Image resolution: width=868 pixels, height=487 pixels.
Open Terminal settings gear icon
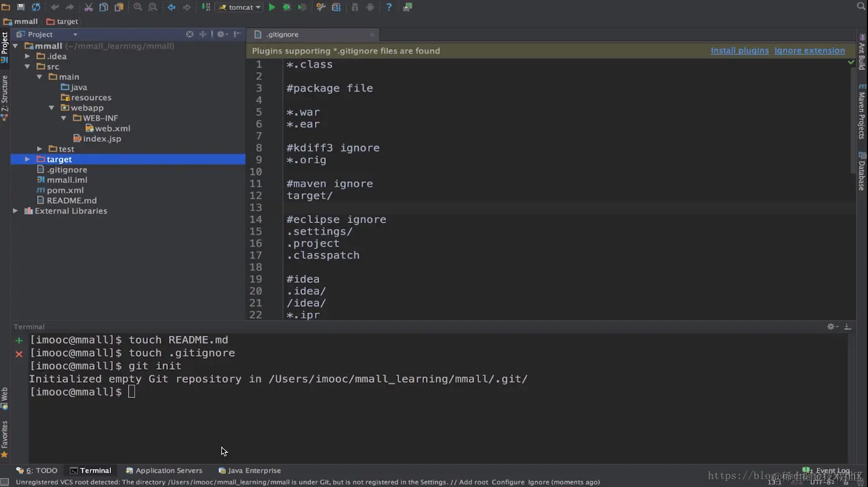pyautogui.click(x=832, y=326)
